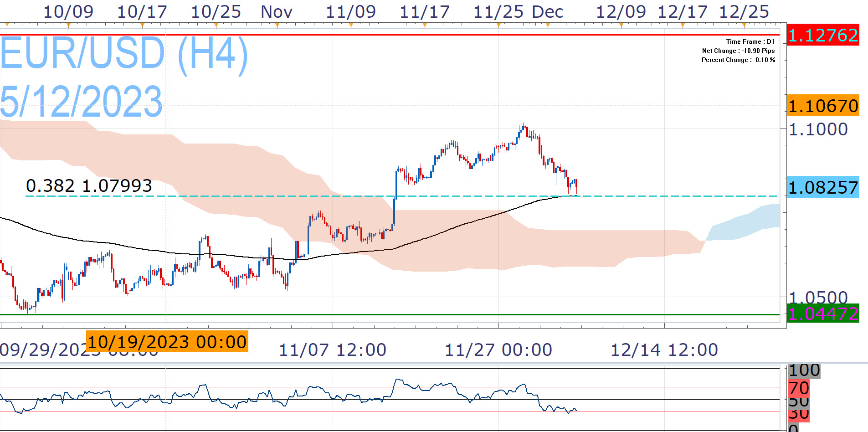Select the green 1.04472 support price label

pyautogui.click(x=822, y=314)
